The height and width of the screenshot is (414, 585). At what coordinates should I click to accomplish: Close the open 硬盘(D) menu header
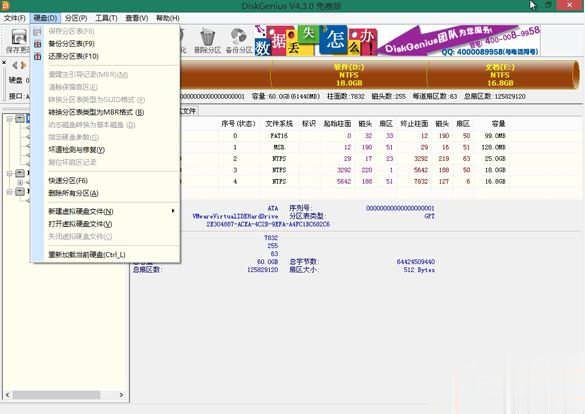[x=45, y=18]
